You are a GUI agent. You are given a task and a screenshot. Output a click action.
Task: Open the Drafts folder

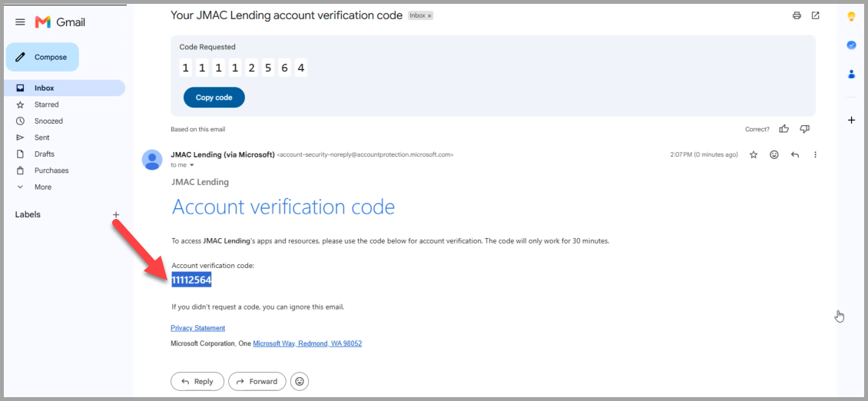click(65, 154)
